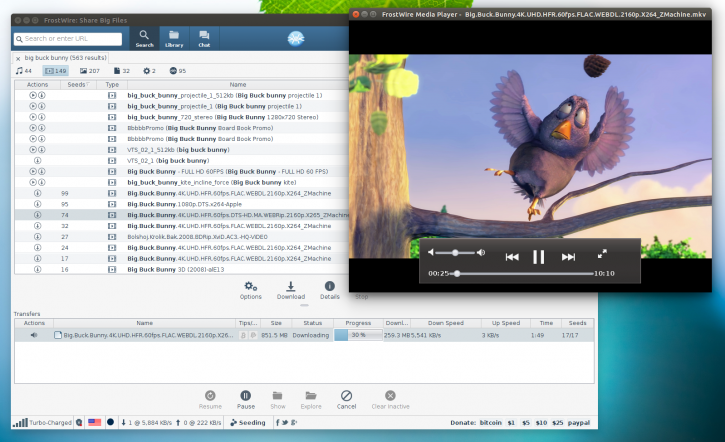This screenshot has height=442, width=725.
Task: Donate $25 link
Action: [558, 423]
